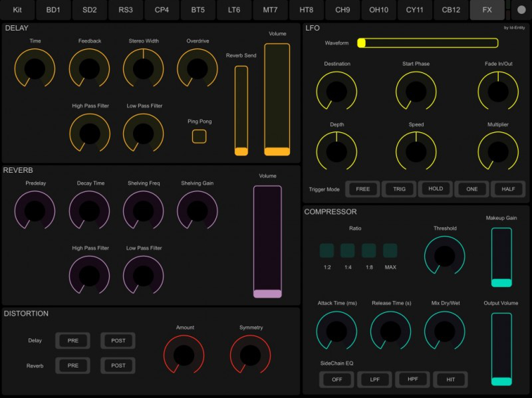Turn the SideChain EQ OFF
The width and height of the screenshot is (532, 398).
pos(336,379)
